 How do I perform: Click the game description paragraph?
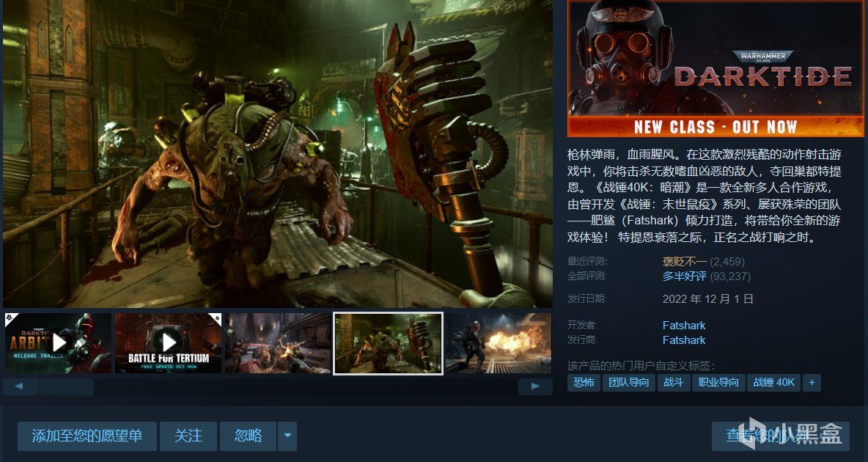(x=704, y=196)
